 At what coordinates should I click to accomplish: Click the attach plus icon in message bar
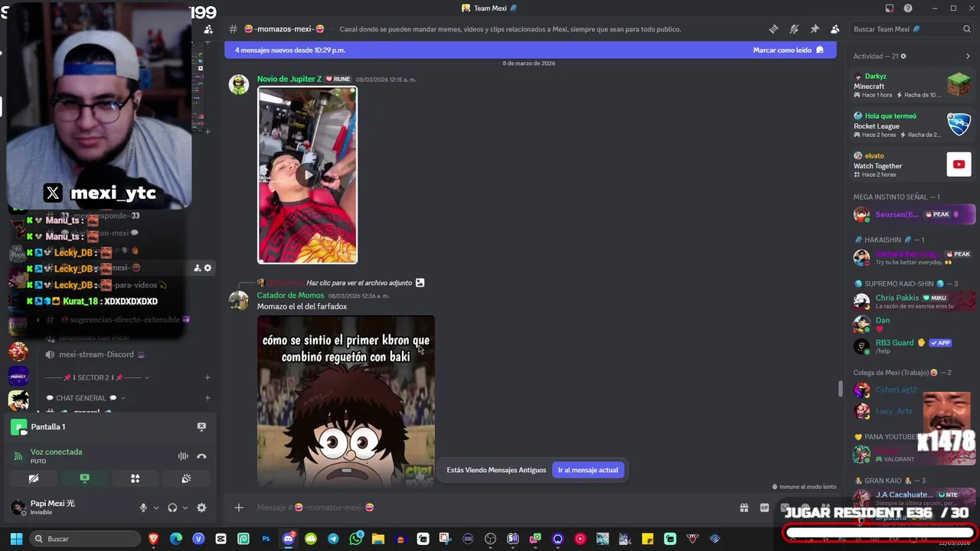point(239,507)
